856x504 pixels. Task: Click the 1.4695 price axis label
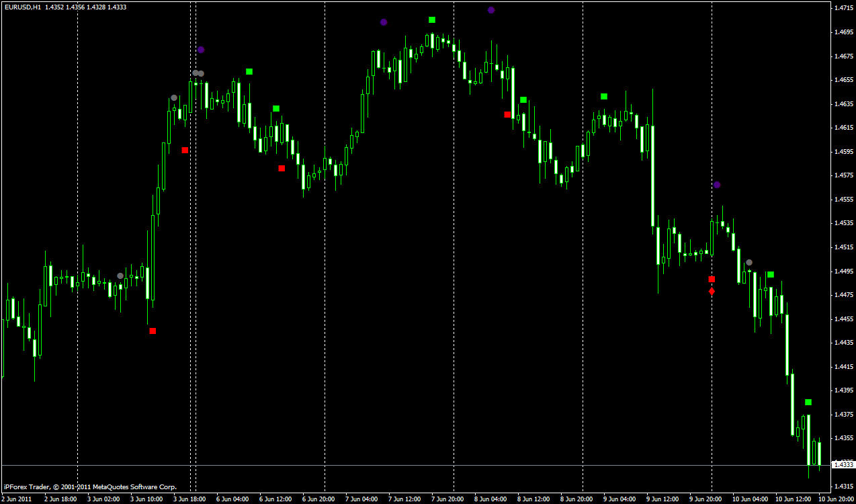click(843, 32)
